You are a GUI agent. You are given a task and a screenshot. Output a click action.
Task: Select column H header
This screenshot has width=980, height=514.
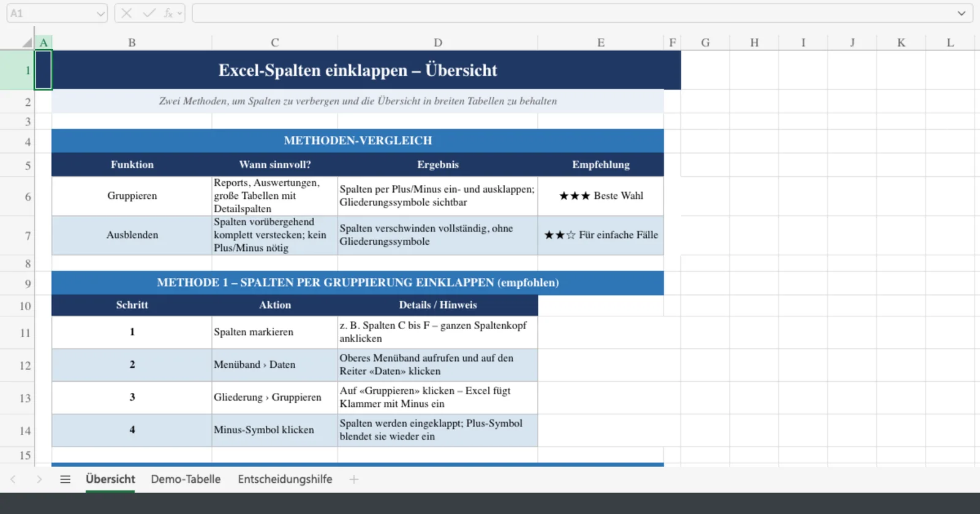tap(755, 42)
